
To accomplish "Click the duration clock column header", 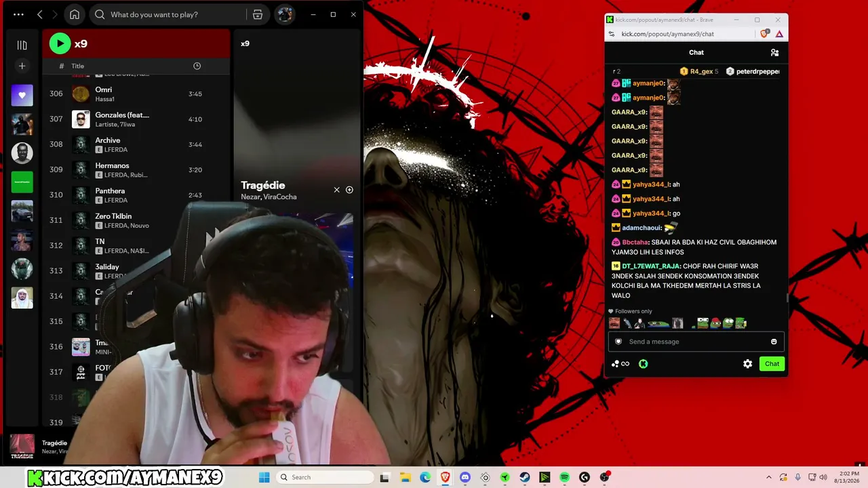I will (x=197, y=66).
